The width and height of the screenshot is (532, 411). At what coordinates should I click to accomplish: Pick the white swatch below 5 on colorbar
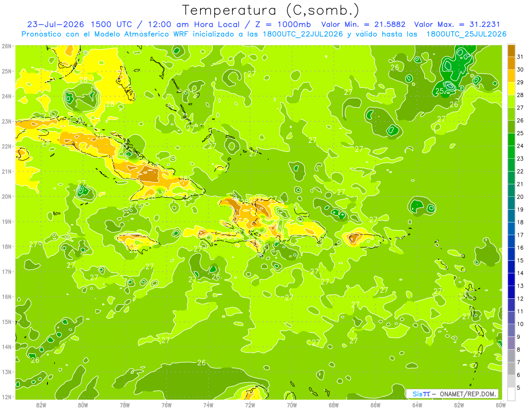[511, 394]
